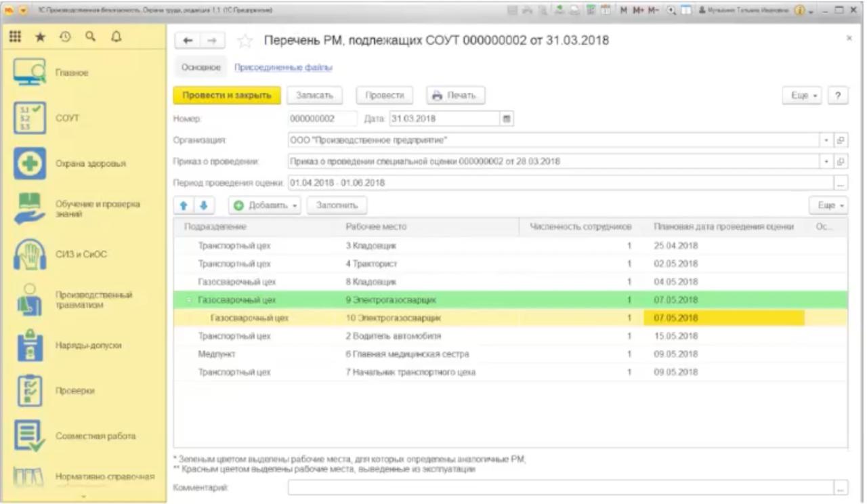Viewport: 867px width, 504px height.
Task: Open the Охрана здоровья section
Action: coord(30,163)
